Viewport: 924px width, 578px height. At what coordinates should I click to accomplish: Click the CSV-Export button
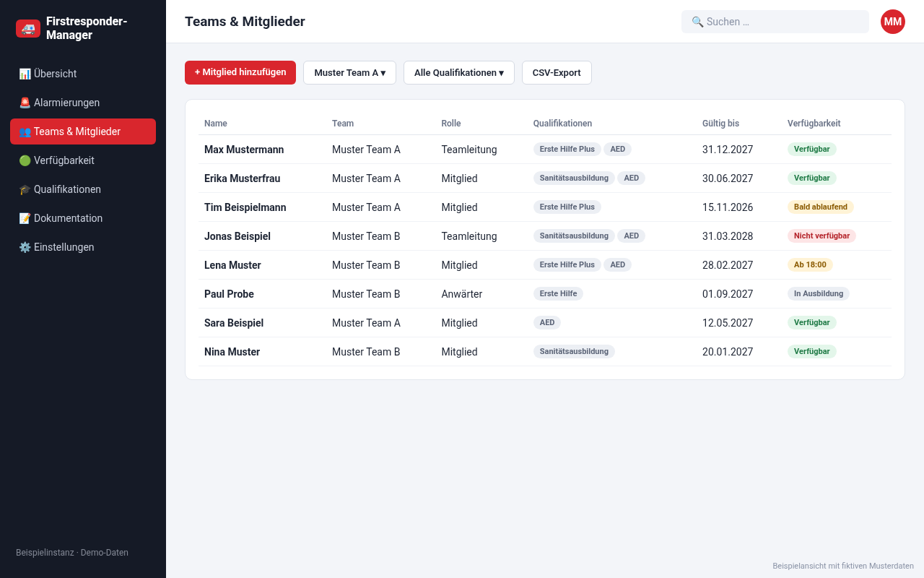[x=557, y=72]
